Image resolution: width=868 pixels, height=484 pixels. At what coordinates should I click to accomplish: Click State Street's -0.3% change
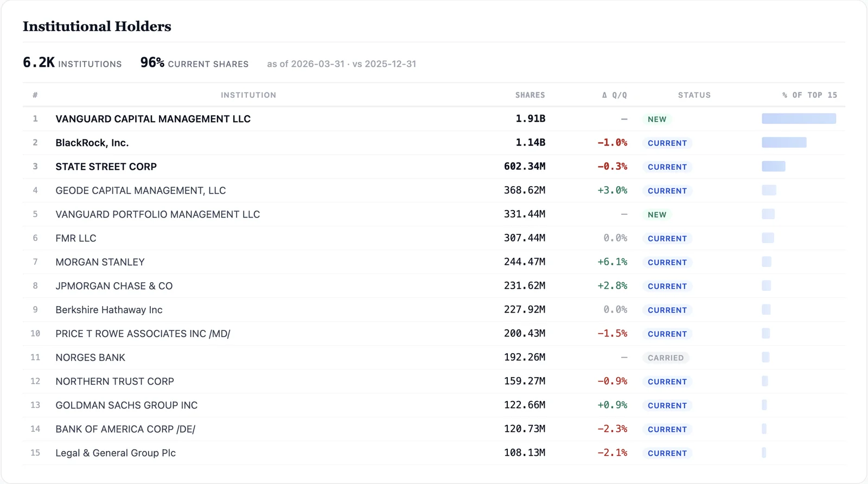click(612, 167)
